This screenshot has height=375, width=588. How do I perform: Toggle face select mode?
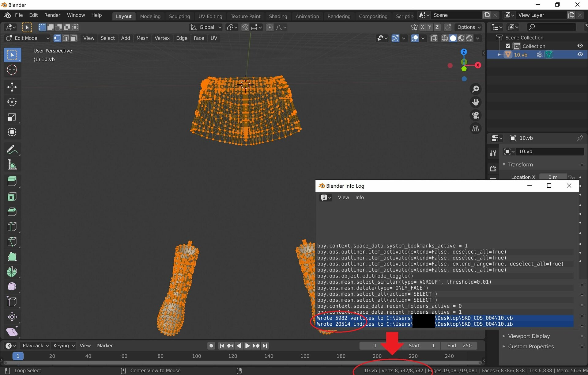coord(73,38)
